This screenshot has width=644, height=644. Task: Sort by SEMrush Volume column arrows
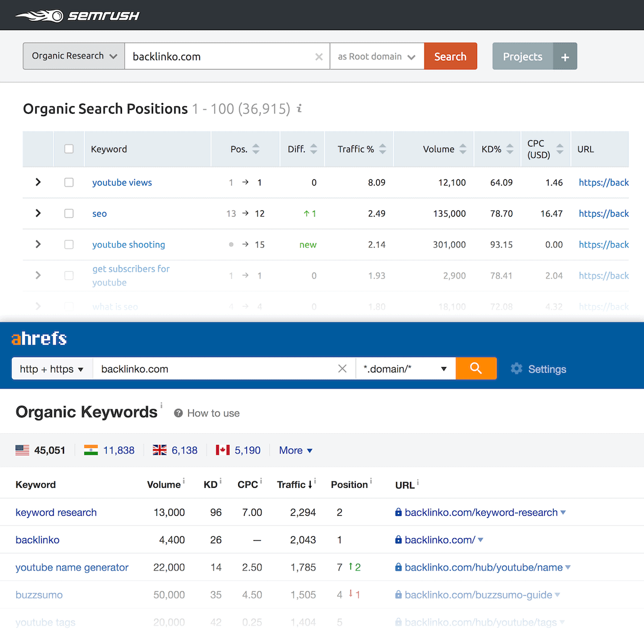[463, 149]
